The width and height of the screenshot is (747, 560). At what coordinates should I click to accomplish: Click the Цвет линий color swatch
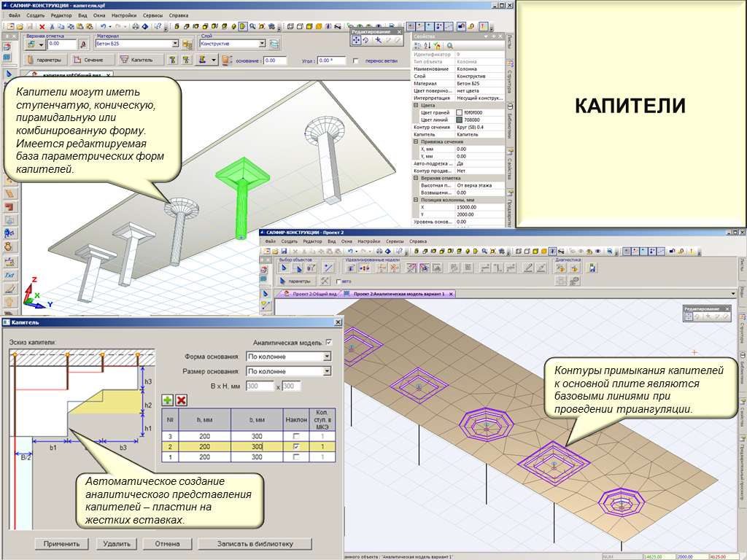click(x=459, y=120)
